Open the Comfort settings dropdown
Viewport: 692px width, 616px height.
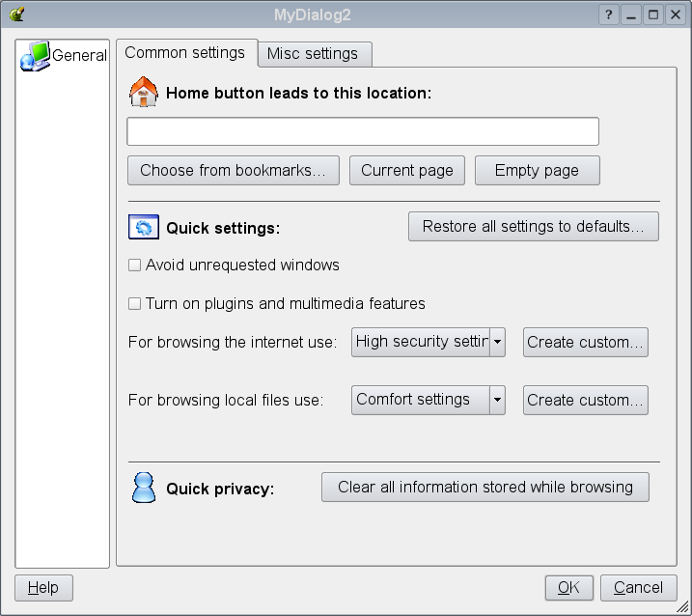point(429,400)
